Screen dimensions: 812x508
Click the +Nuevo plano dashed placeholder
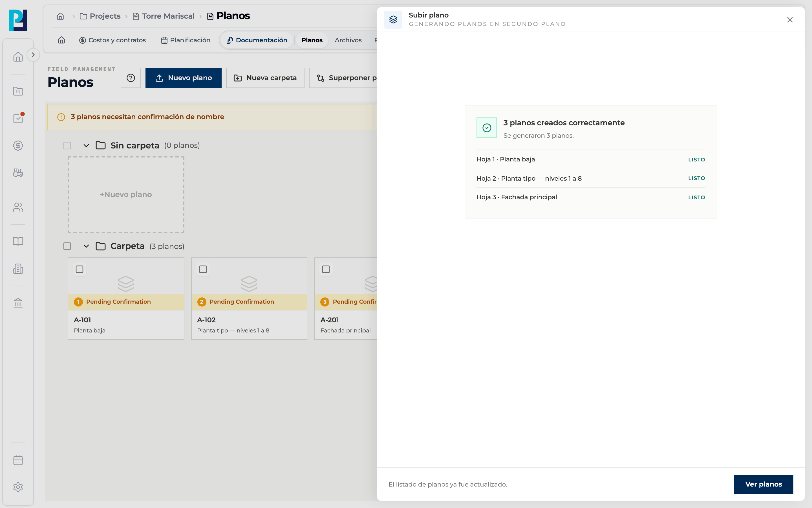(126, 194)
